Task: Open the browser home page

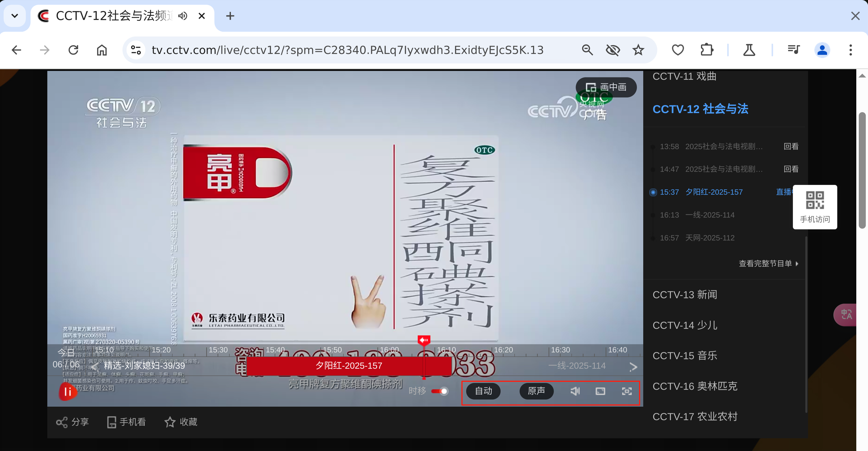Action: coord(102,50)
